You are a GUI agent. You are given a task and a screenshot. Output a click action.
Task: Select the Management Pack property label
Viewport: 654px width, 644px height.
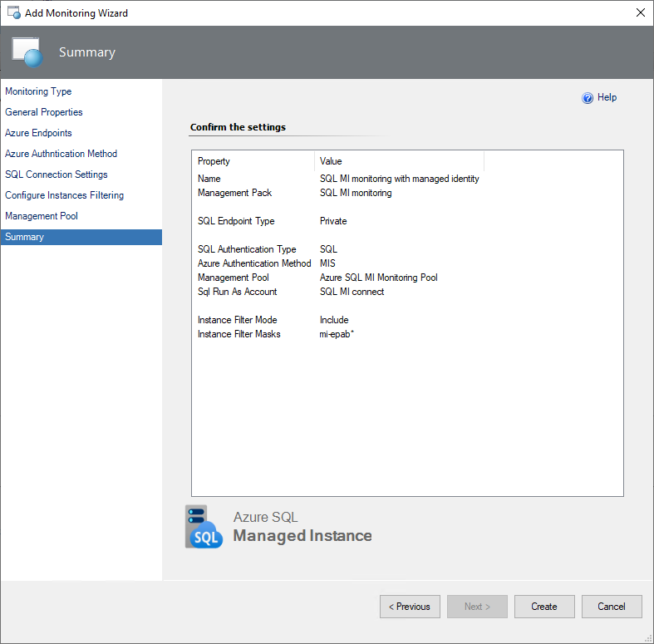coord(234,193)
